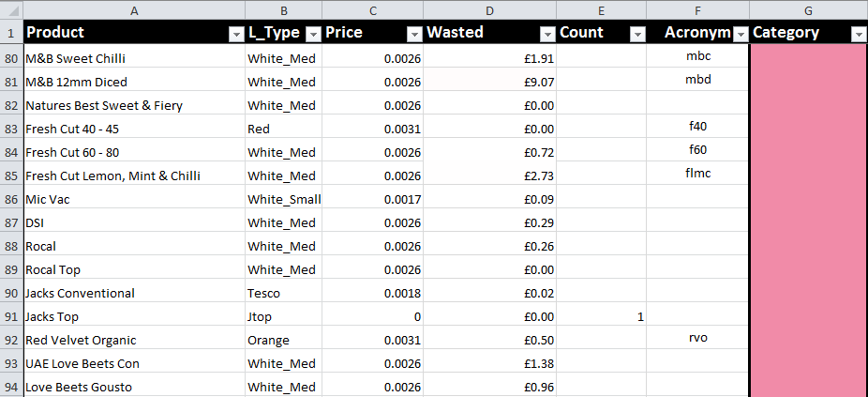Select the column D header
The height and width of the screenshot is (397, 868).
(489, 9)
